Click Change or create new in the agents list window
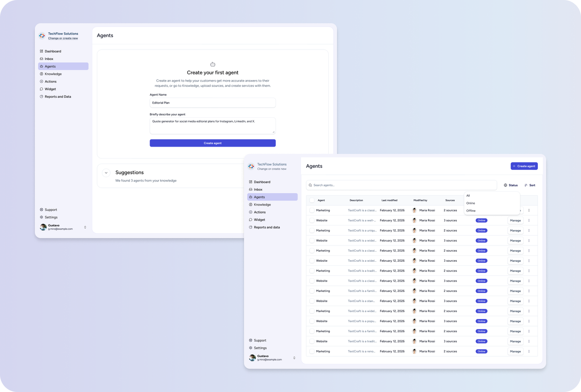This screenshot has width=581, height=392. pyautogui.click(x=272, y=169)
